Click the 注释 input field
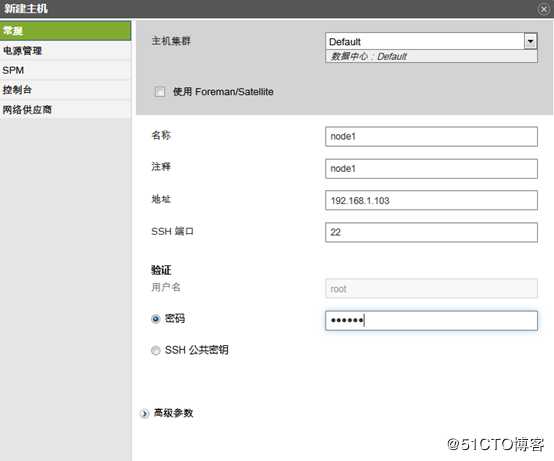 tap(431, 169)
